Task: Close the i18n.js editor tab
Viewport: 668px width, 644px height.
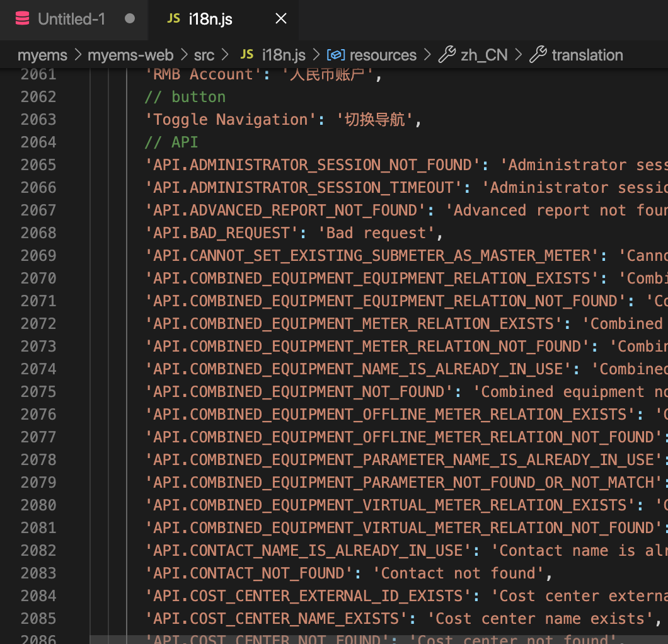Action: point(280,19)
